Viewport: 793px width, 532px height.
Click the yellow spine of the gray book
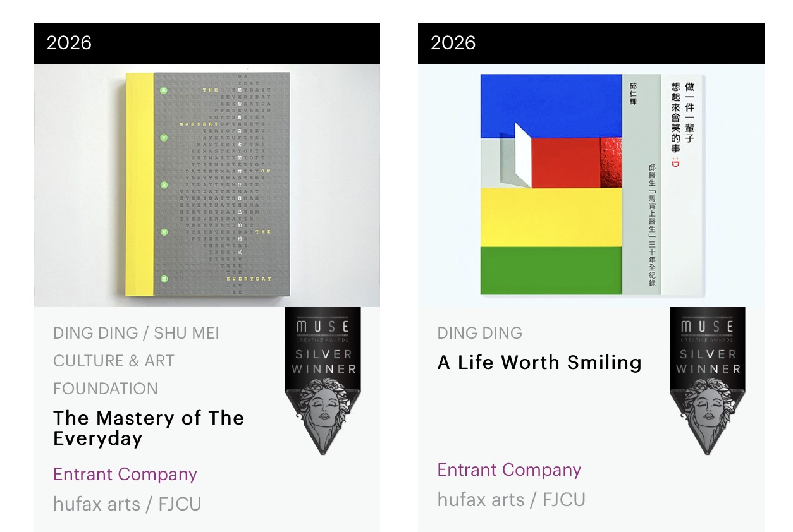[139, 184]
